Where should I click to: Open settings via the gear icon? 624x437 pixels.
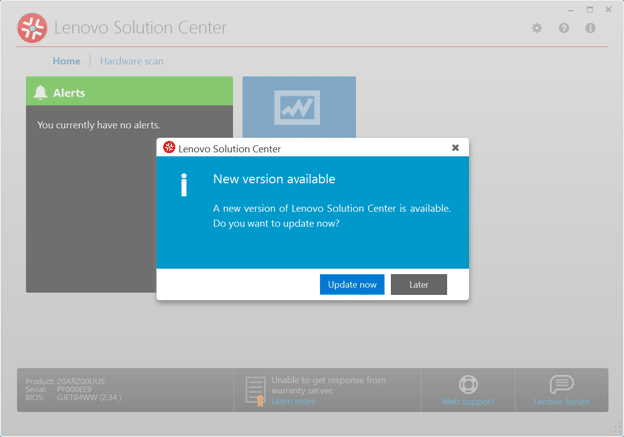coord(537,28)
